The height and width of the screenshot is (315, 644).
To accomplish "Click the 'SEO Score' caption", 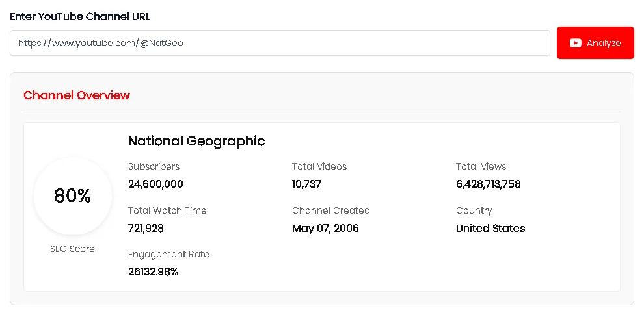I will (72, 249).
